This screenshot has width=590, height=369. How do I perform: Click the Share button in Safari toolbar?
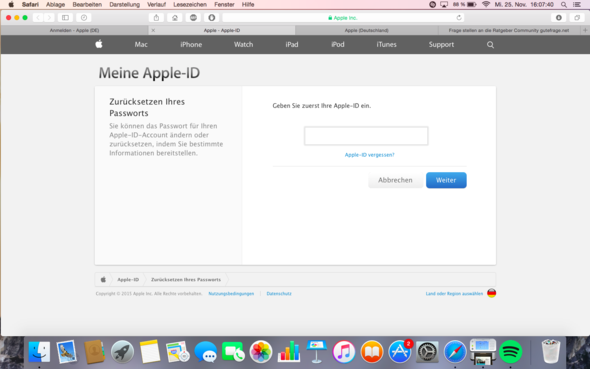156,18
